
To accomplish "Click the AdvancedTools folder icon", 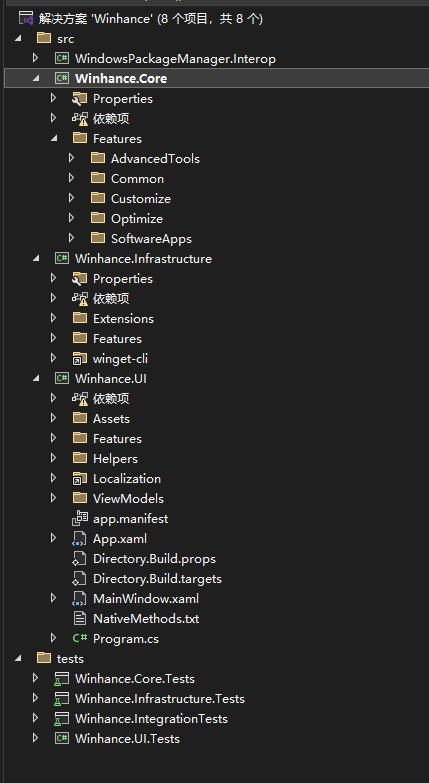I will pos(98,158).
